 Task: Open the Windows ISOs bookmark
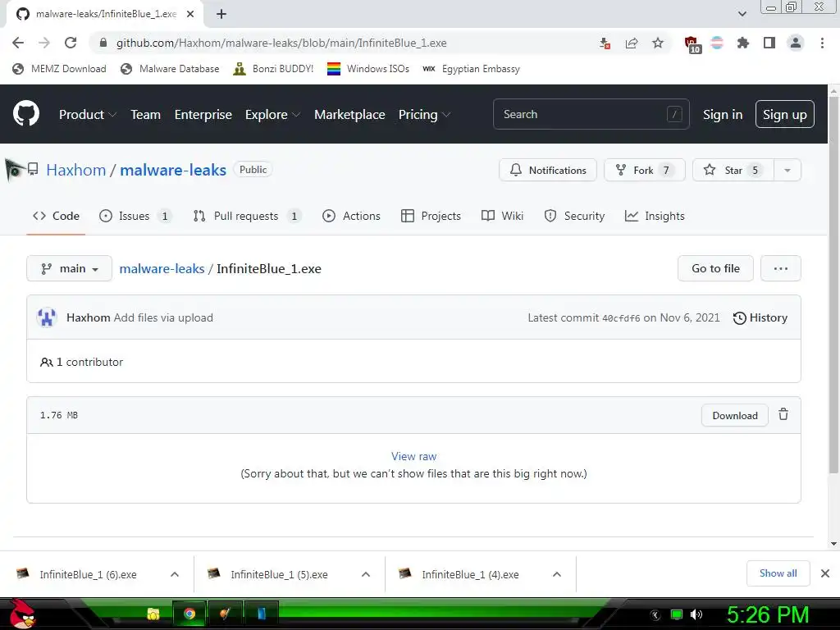point(368,69)
